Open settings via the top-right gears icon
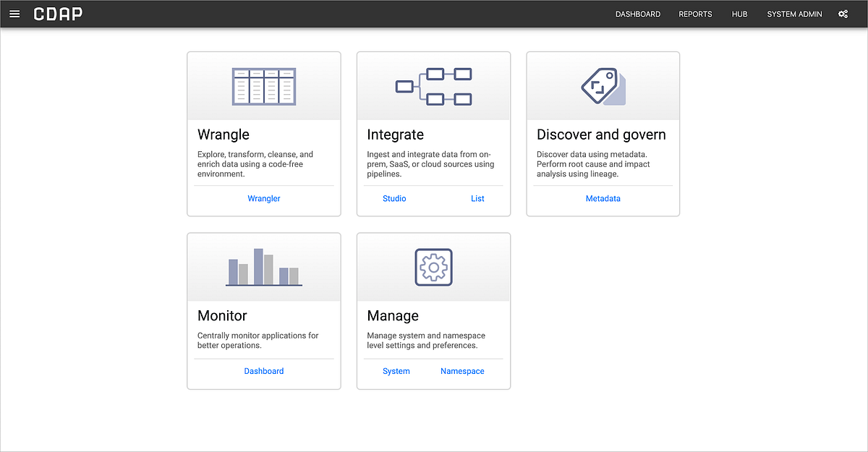 (x=843, y=13)
